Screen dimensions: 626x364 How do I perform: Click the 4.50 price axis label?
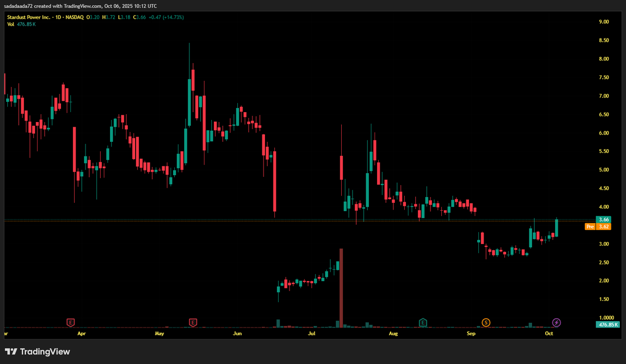tap(604, 188)
